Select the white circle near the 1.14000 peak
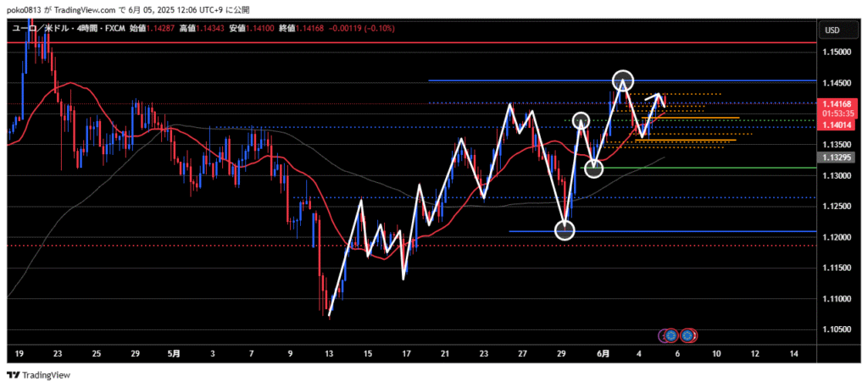The height and width of the screenshot is (387, 868). (x=581, y=121)
